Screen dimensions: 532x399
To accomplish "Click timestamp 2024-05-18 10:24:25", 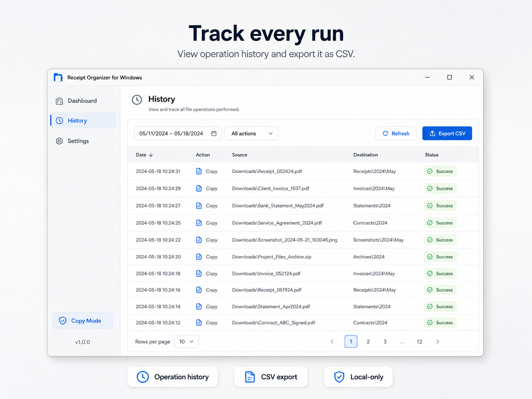I will tap(158, 223).
